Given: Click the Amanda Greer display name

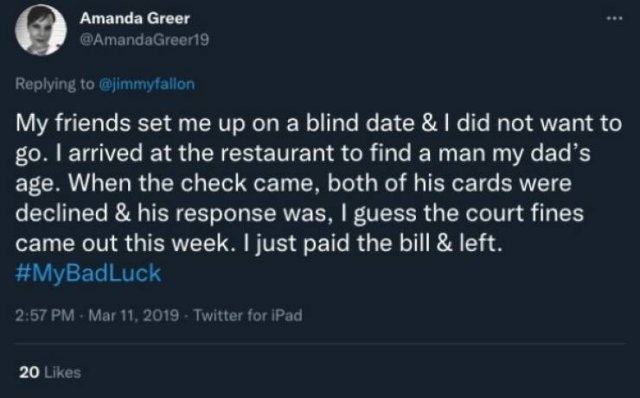Looking at the screenshot, I should click(x=135, y=18).
